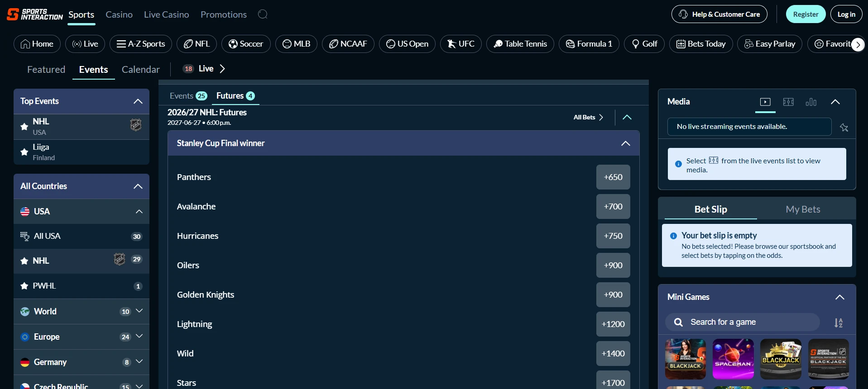Open the Live sports shortcut

click(x=85, y=44)
